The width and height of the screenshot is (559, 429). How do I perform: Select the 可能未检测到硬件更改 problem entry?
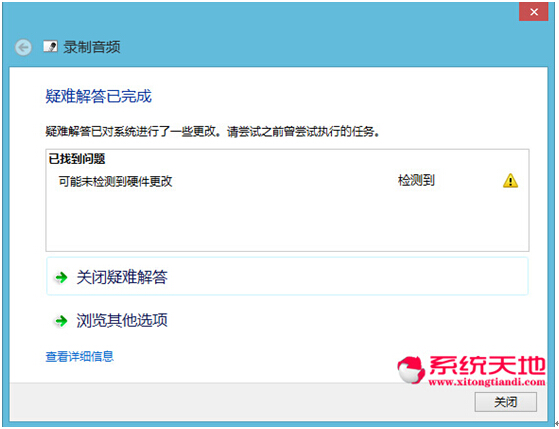[x=116, y=181]
